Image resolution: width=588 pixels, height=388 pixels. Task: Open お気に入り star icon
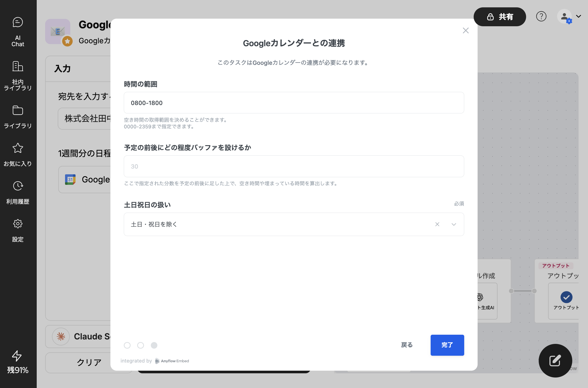(x=18, y=148)
